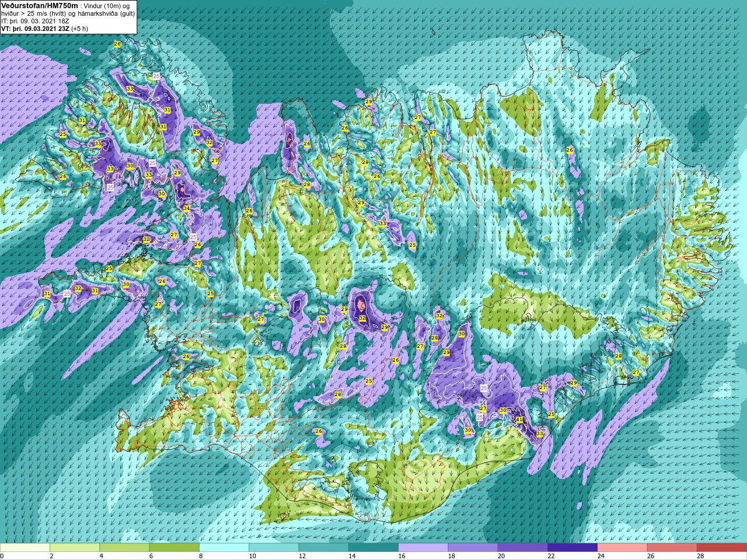Click the 'IT: þri. 09. 03. 2021 18Z' line

click(x=35, y=21)
